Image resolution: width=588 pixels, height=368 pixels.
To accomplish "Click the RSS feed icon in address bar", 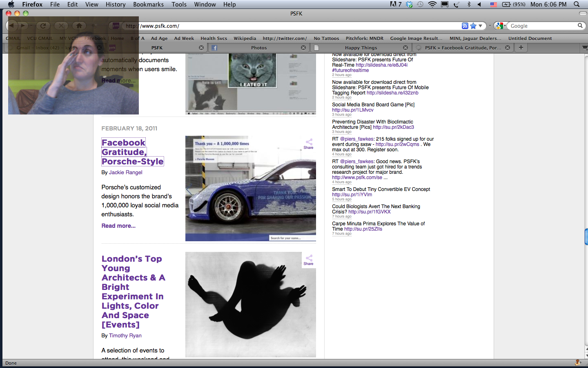I will tap(465, 26).
